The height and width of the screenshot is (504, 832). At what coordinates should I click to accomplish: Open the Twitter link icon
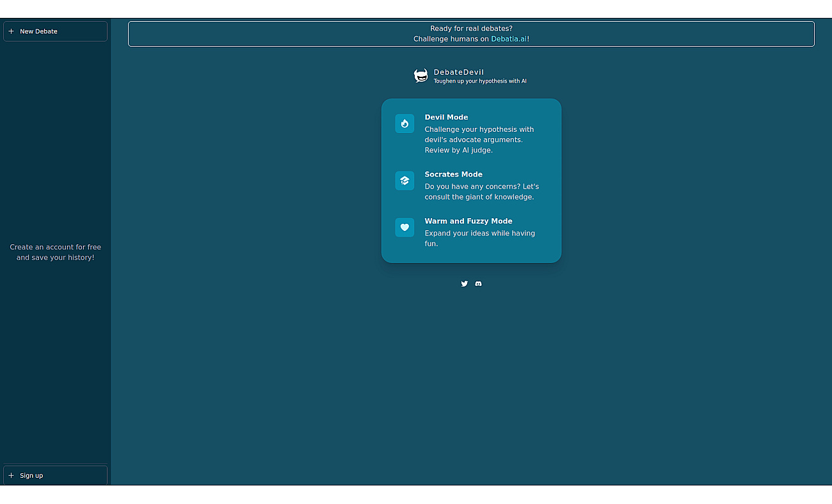click(465, 283)
